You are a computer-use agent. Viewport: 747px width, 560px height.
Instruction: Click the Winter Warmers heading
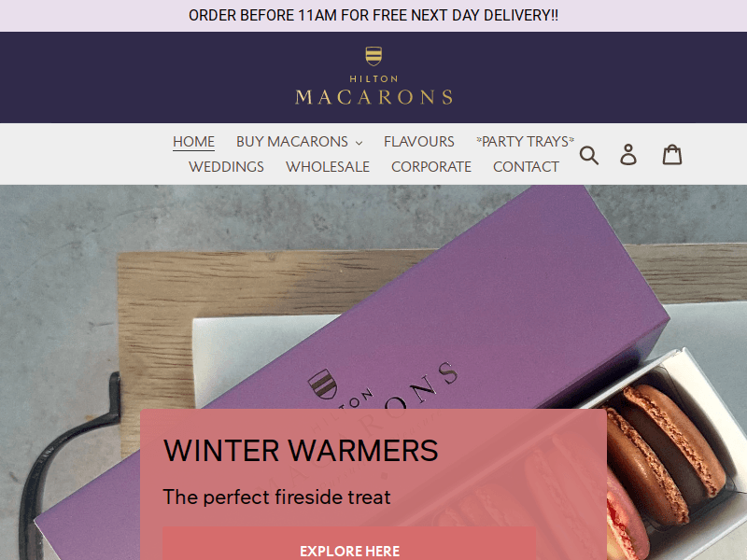pyautogui.click(x=301, y=450)
